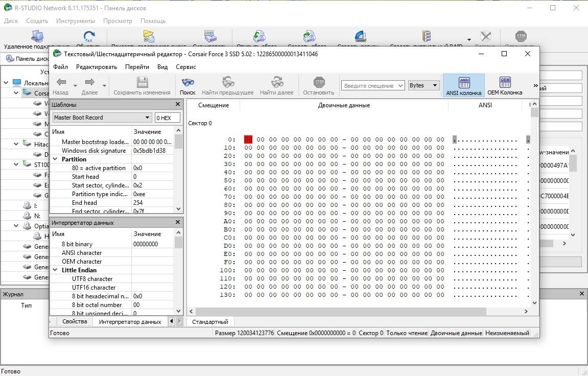Viewport: 588px width, 376px height.
Task: Click the selected red 00 byte at offset 0
Action: pyautogui.click(x=248, y=139)
